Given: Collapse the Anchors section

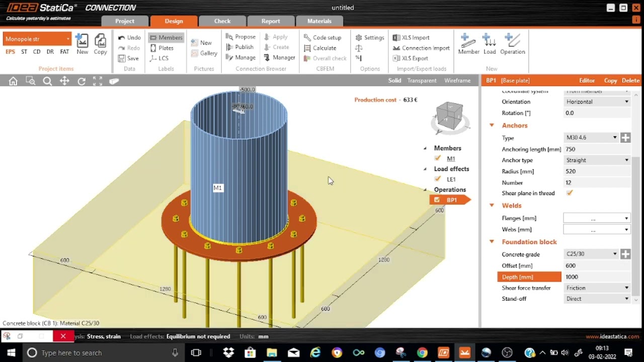Looking at the screenshot, I should tap(492, 126).
